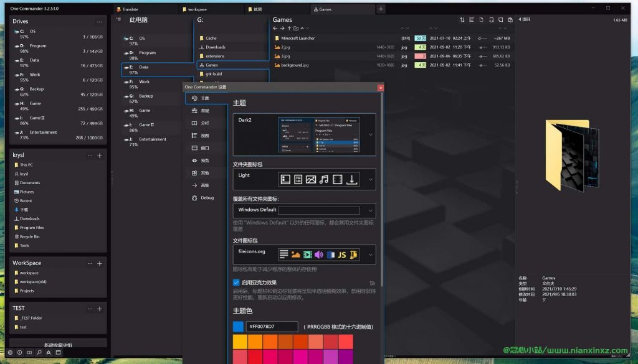
Task: Open the 常规 settings section
Action: pos(206,111)
